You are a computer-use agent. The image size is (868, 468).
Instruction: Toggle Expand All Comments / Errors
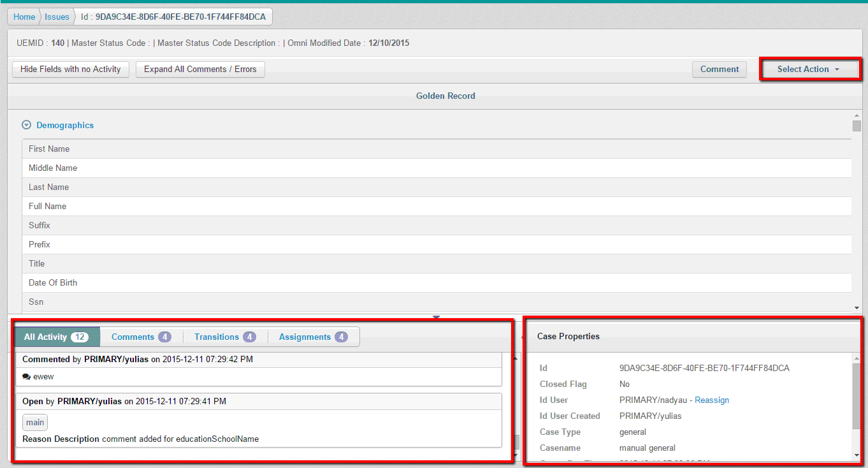(x=200, y=69)
